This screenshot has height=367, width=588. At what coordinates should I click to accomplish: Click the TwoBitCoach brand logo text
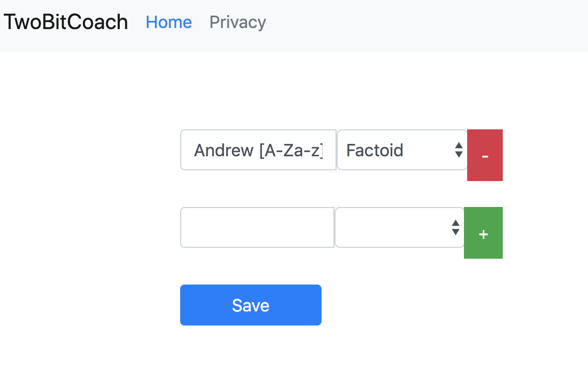tap(66, 22)
